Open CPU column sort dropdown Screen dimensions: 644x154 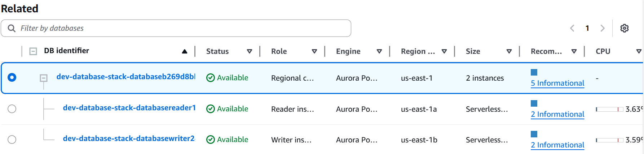639,51
